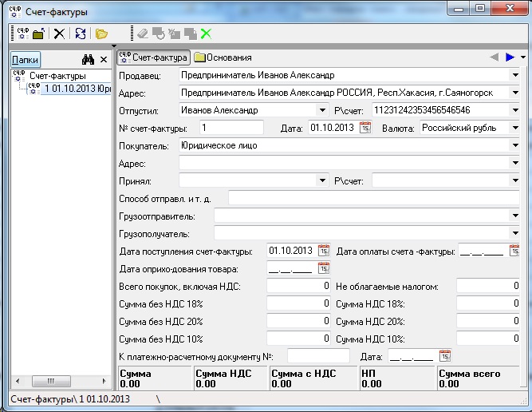Open the calendar icon next to Дата 01.10.2013

(x=365, y=128)
